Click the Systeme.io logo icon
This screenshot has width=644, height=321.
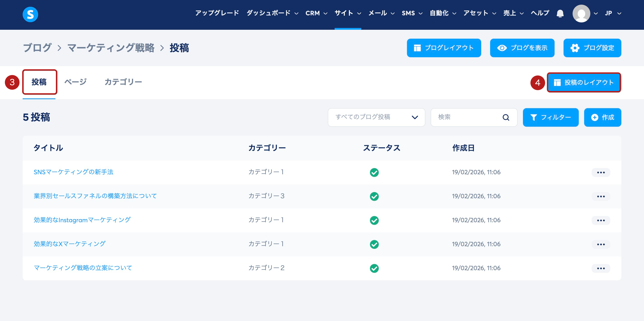pyautogui.click(x=30, y=14)
